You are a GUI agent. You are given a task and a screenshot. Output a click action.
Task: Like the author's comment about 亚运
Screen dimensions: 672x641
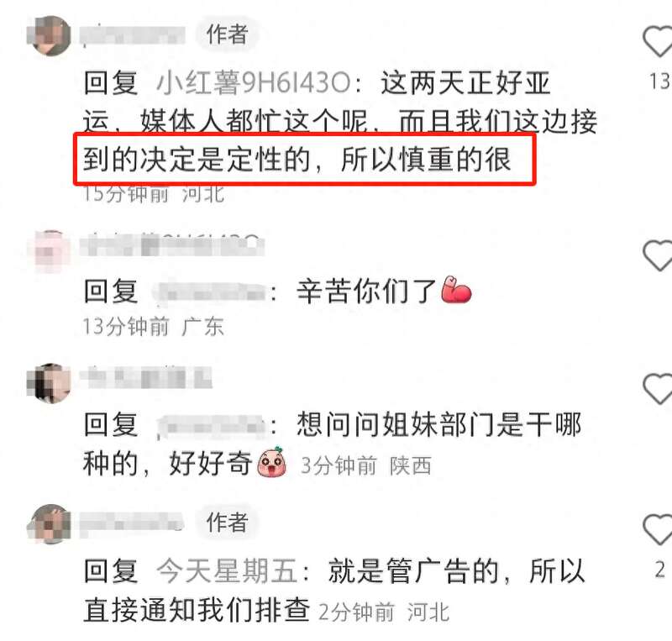tap(659, 41)
